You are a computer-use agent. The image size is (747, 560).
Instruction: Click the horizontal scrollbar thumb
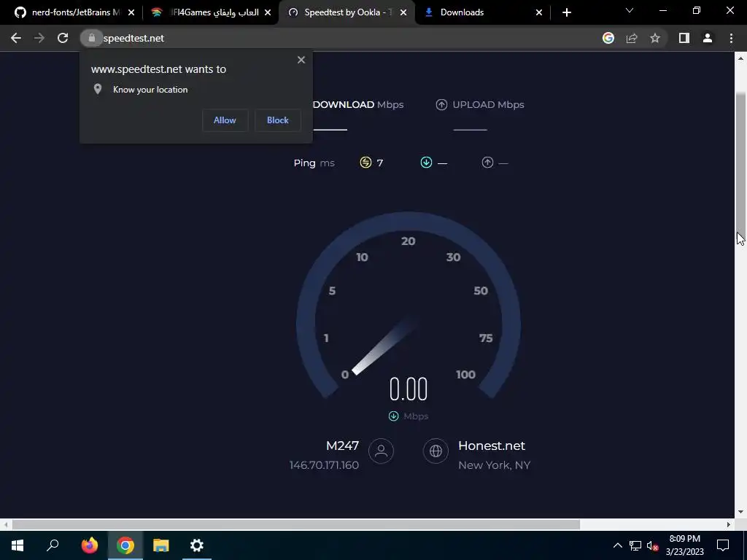(296, 525)
